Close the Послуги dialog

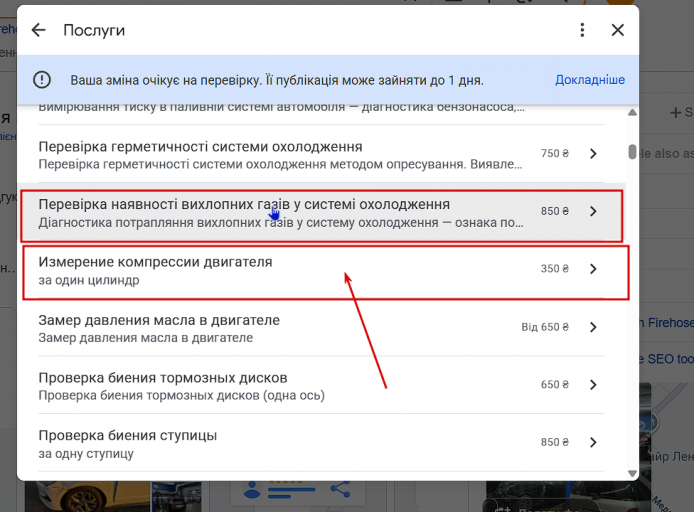click(617, 30)
